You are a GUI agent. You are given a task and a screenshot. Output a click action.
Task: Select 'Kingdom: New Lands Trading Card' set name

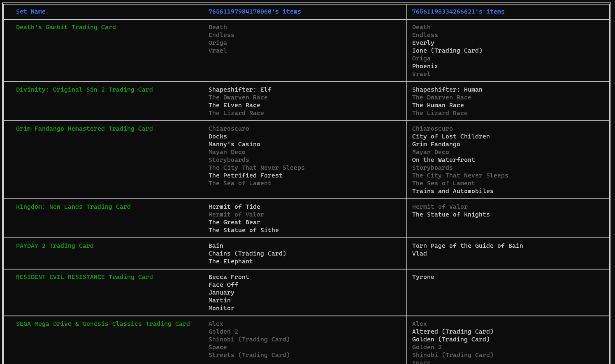(x=73, y=207)
